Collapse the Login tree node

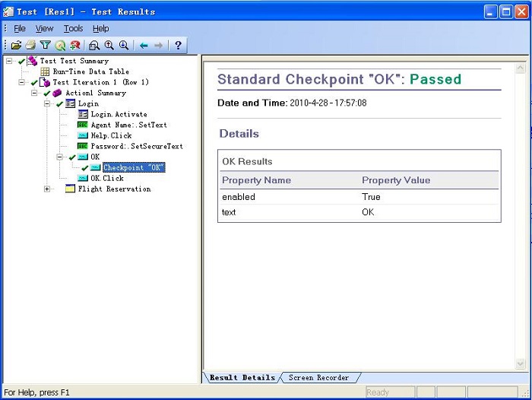(48, 103)
